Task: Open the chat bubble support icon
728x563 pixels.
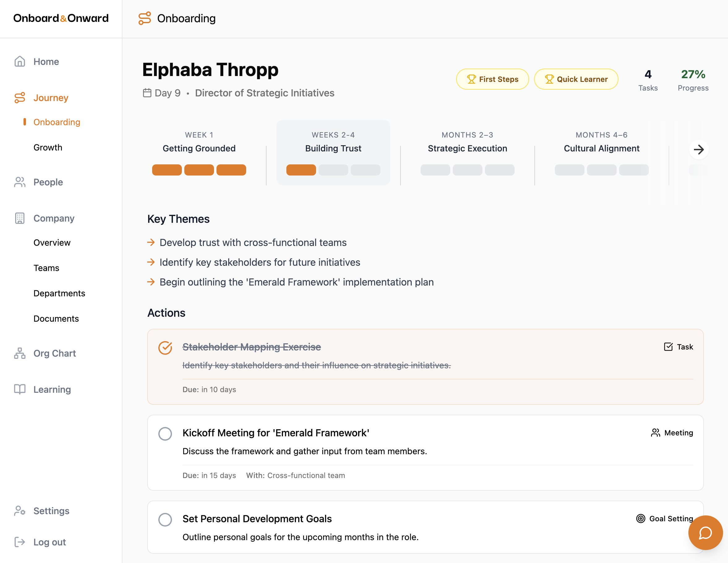Action: tap(705, 532)
